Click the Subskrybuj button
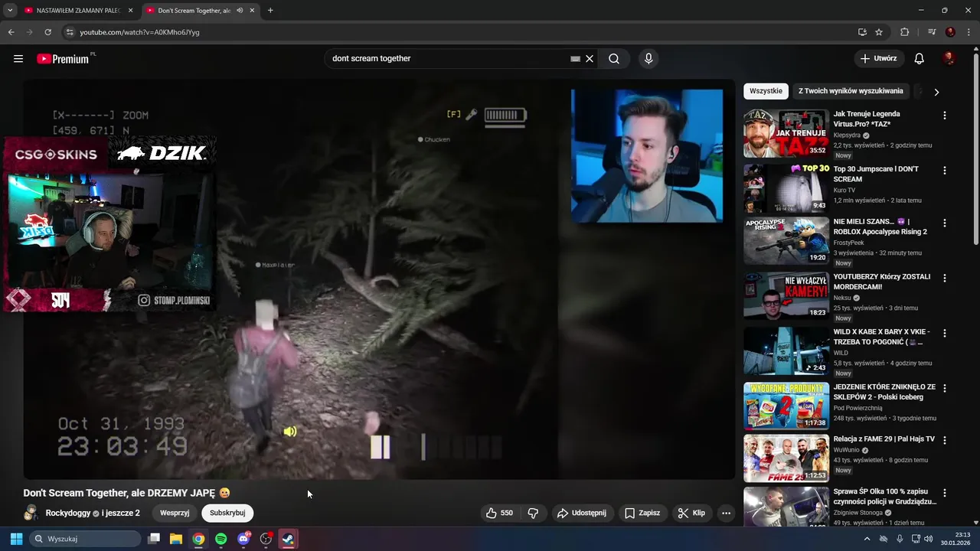This screenshot has width=980, height=551. [x=227, y=513]
